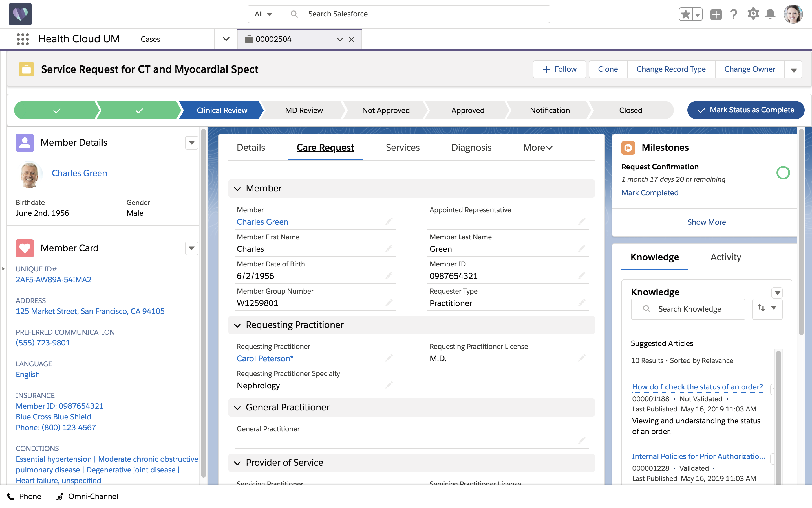Click the Search Knowledge field

[x=688, y=309]
